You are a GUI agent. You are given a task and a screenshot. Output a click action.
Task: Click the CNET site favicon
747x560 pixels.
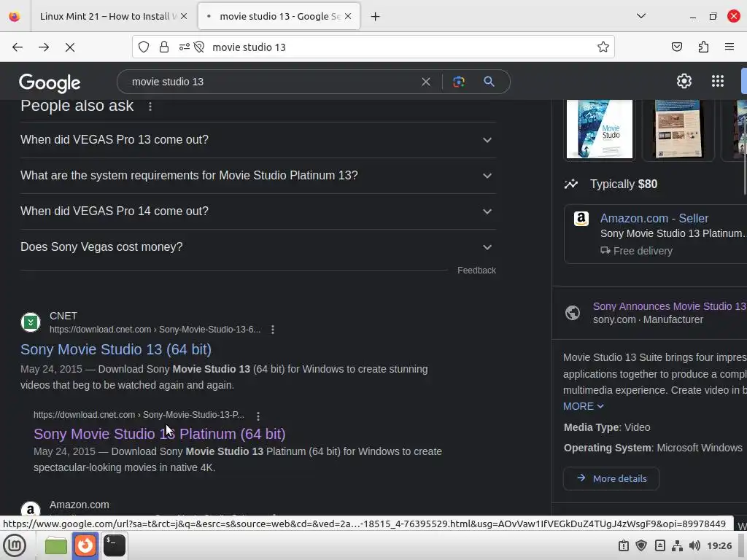point(31,322)
